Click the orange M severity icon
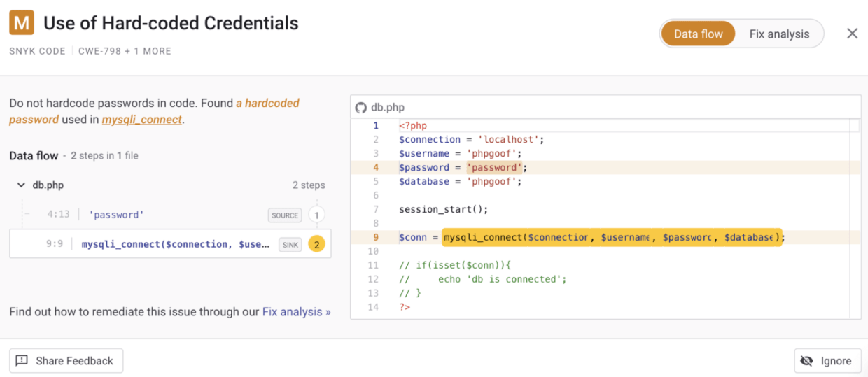Image resolution: width=868 pixels, height=377 pixels. tap(22, 23)
